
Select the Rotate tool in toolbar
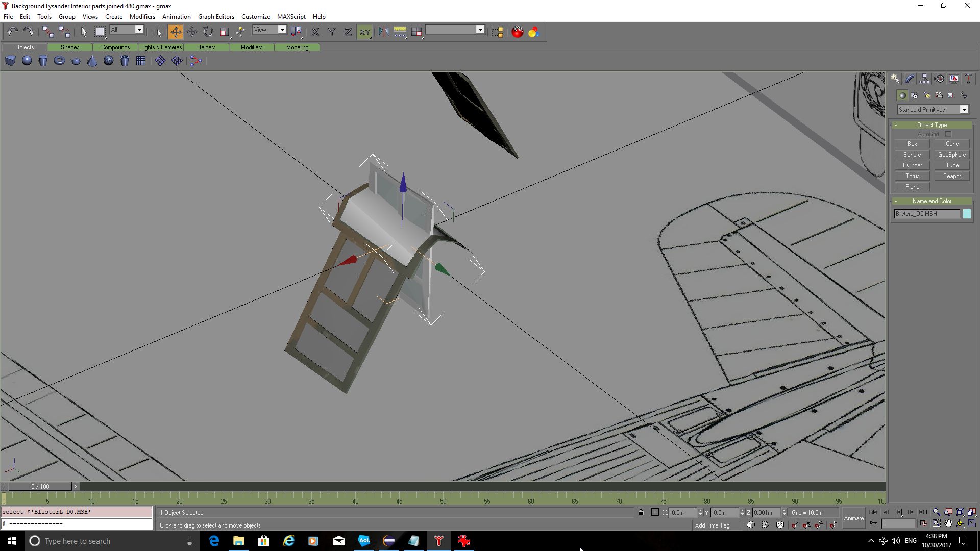tap(208, 32)
